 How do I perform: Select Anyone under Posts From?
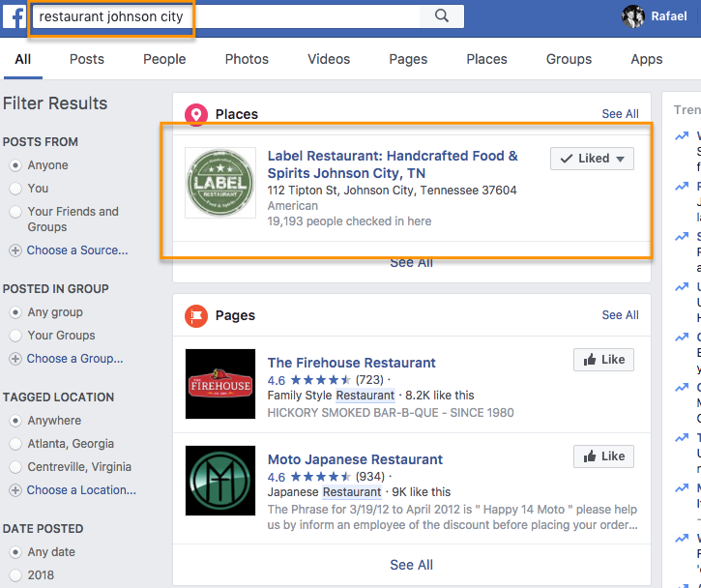[x=15, y=165]
